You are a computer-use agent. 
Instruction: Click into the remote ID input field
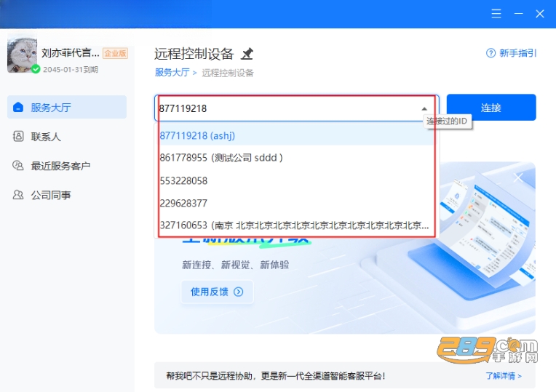click(x=289, y=108)
